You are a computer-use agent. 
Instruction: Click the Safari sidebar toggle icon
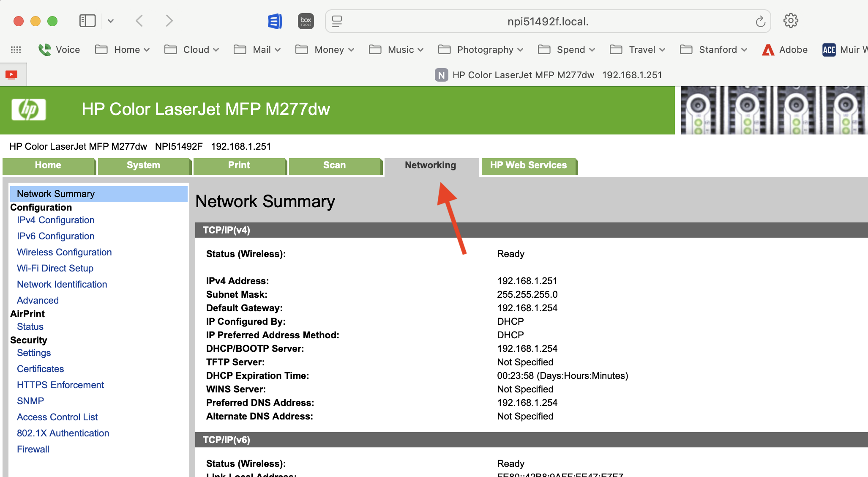tap(87, 21)
